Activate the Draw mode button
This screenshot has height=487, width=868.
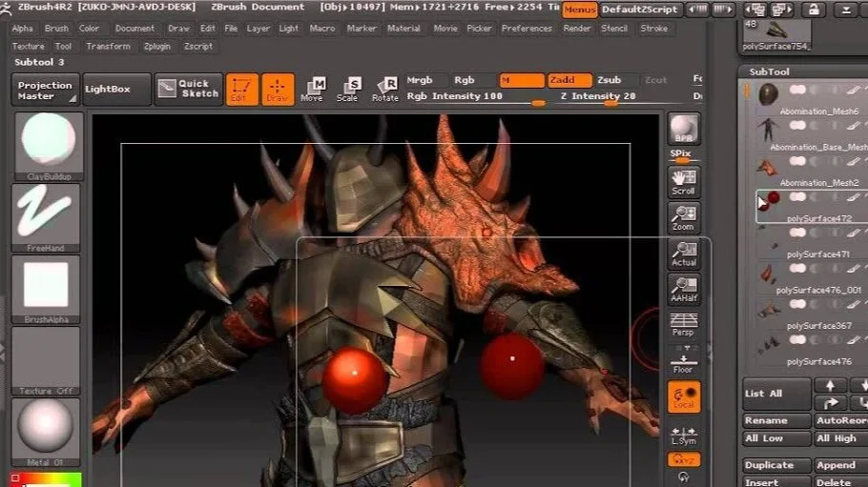(278, 89)
